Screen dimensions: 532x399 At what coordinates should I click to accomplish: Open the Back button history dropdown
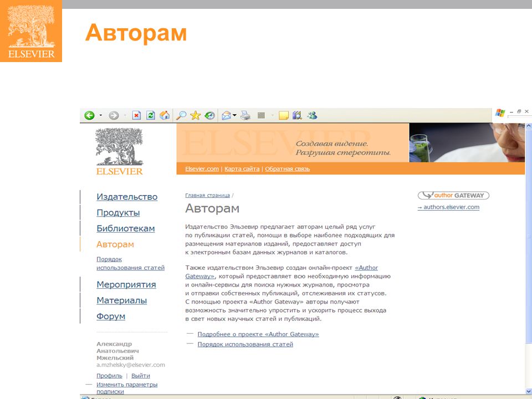click(100, 115)
